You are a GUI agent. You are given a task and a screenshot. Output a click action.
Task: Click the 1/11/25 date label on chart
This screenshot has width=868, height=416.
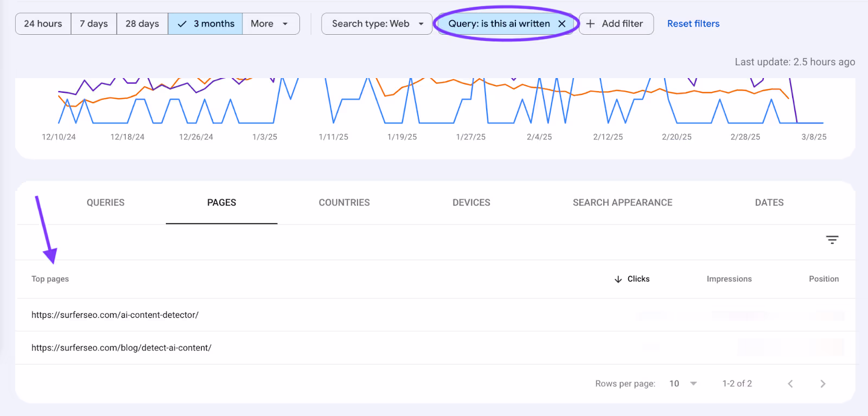(334, 137)
